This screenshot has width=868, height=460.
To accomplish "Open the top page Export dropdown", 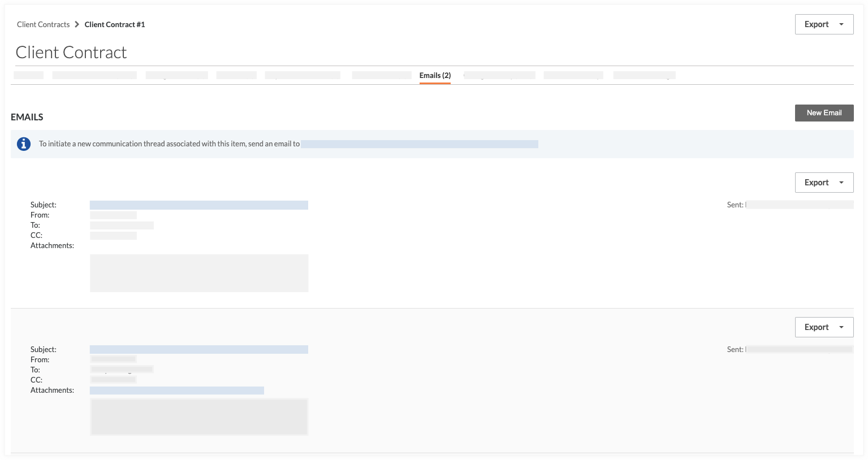I will (x=824, y=24).
